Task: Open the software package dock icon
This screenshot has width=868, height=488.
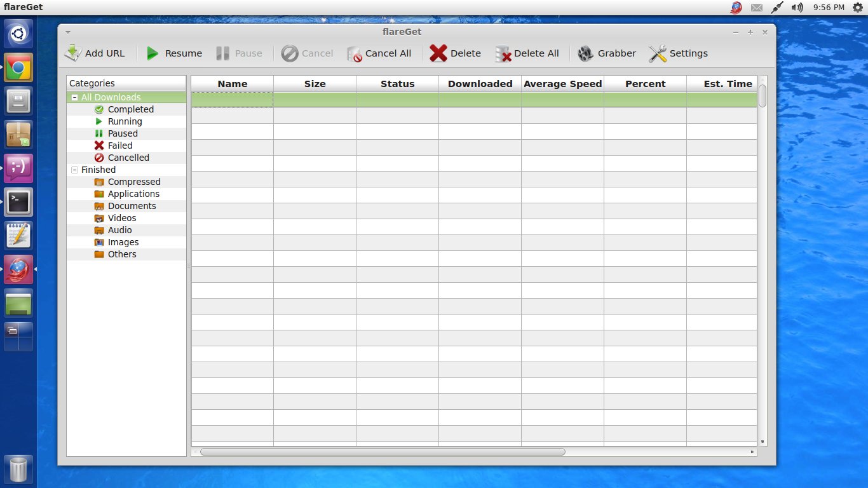Action: coord(19,135)
